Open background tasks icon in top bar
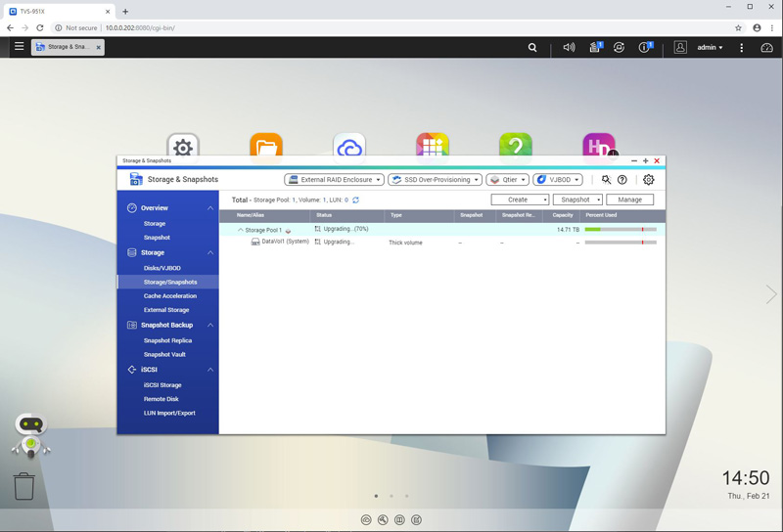 point(594,47)
